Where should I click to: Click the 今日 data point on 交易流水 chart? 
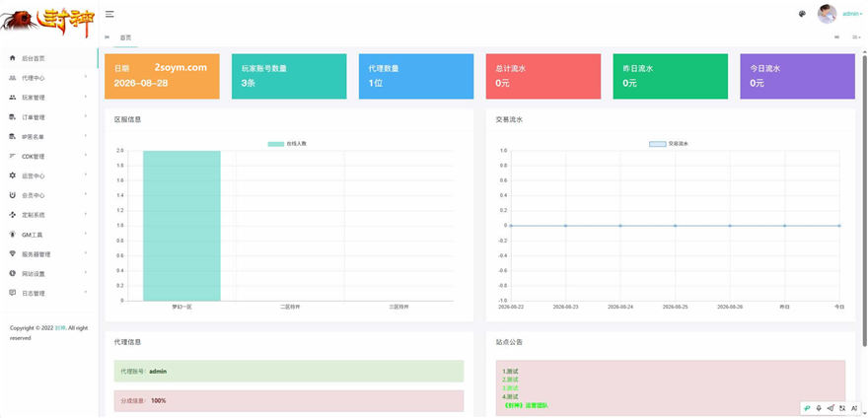click(x=838, y=226)
